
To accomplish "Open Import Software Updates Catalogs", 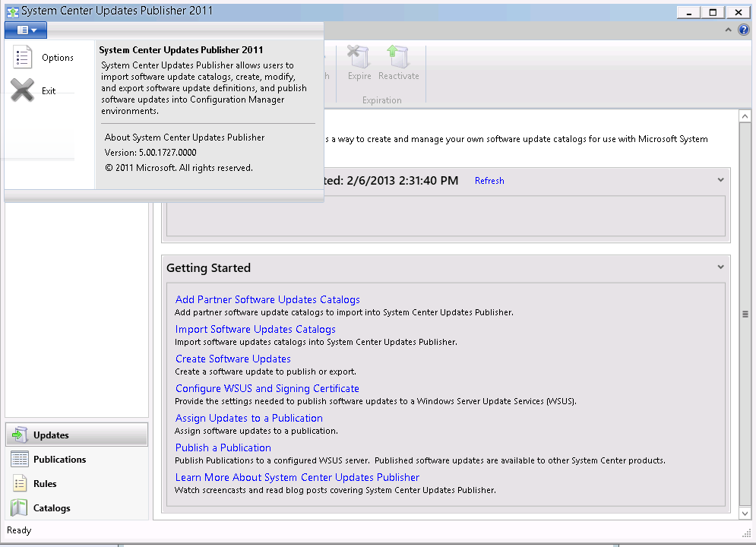I will coord(255,328).
